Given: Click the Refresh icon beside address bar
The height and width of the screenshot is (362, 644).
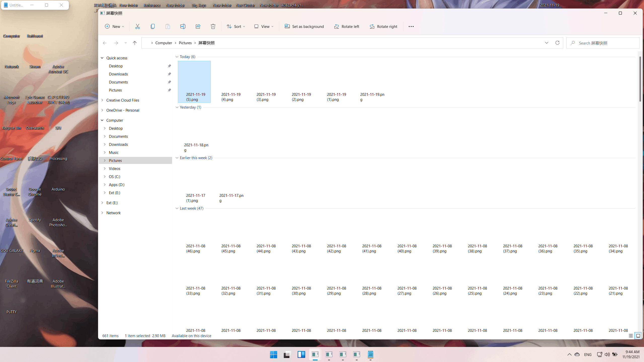Looking at the screenshot, I should click(557, 43).
